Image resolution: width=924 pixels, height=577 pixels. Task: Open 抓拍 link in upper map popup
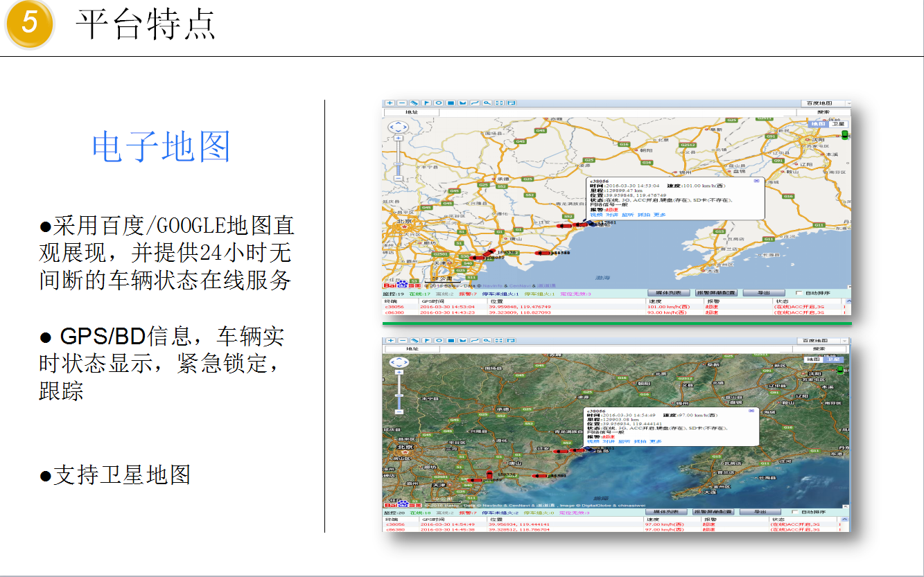[x=644, y=215]
